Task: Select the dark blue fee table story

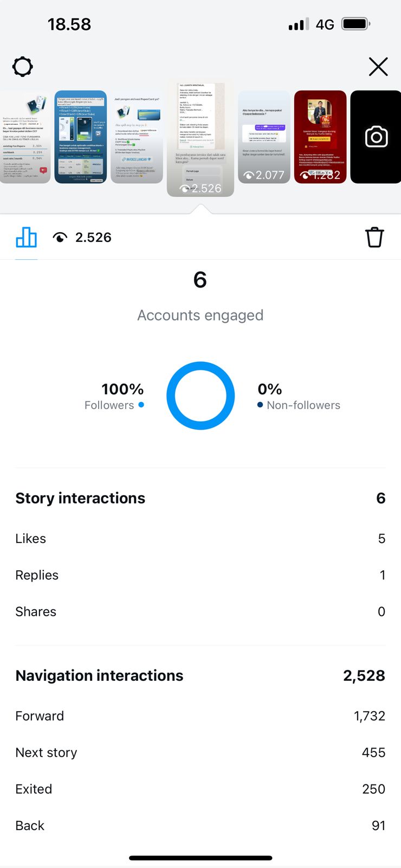Action: (81, 137)
